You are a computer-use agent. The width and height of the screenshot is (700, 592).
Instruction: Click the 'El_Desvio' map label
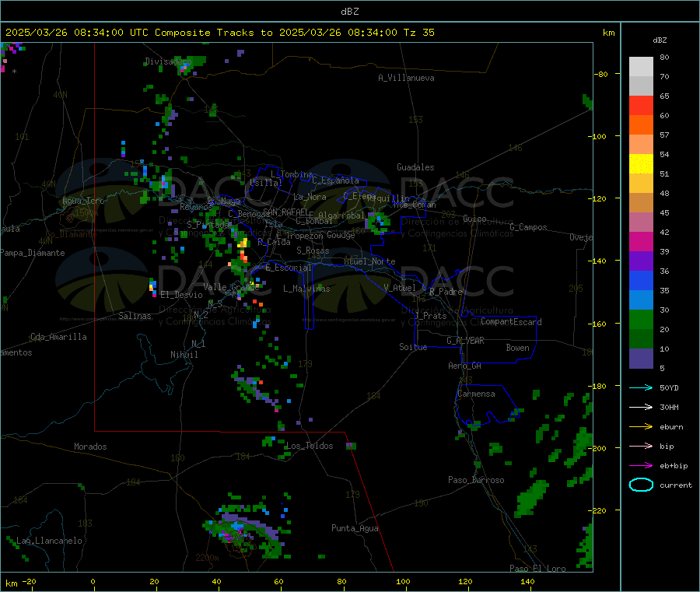click(x=181, y=295)
